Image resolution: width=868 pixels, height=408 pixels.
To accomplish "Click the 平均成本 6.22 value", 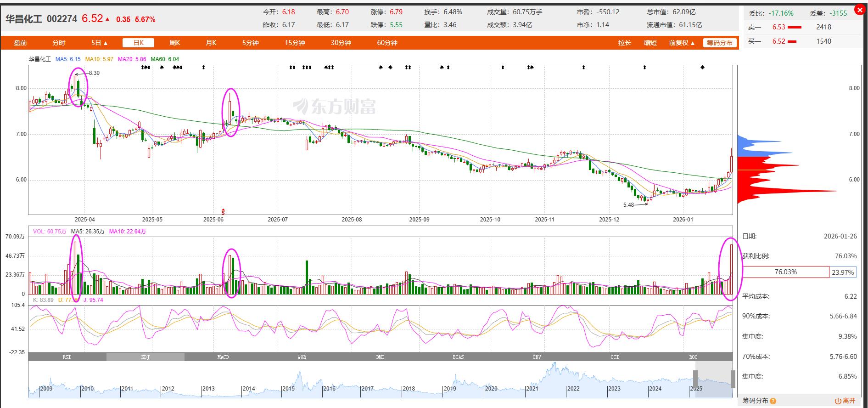I will [x=851, y=296].
